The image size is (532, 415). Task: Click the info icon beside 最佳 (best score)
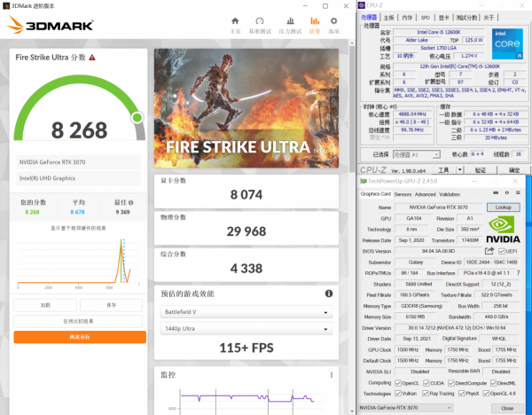131,202
